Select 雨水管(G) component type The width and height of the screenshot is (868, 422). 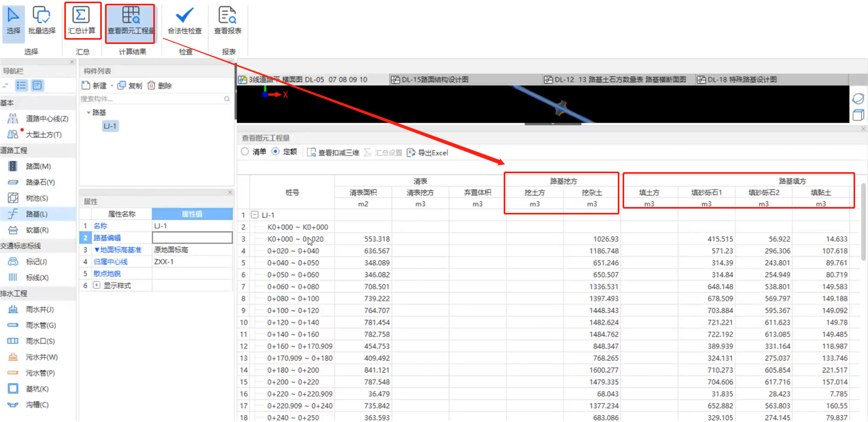[32, 325]
